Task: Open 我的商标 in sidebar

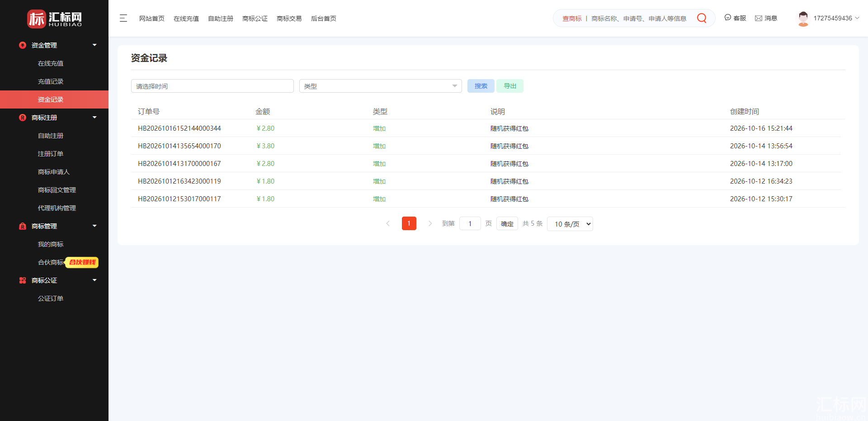Action: click(51, 244)
